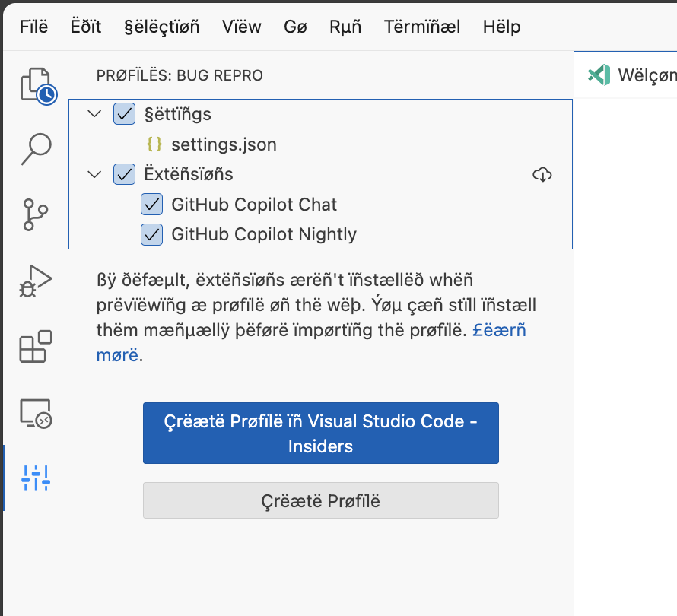Screen dimensions: 677x616
Task: Collapse the Extensions tree section
Action: (94, 174)
